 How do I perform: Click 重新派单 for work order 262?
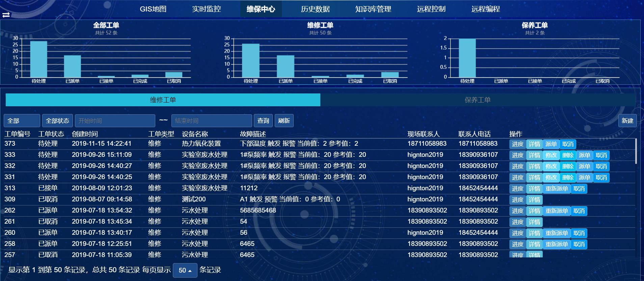click(557, 211)
